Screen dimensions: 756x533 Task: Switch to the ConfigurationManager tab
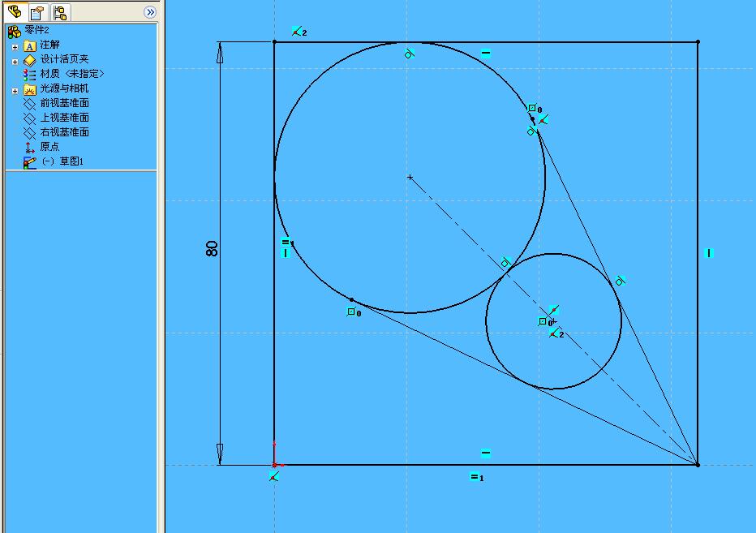click(60, 12)
